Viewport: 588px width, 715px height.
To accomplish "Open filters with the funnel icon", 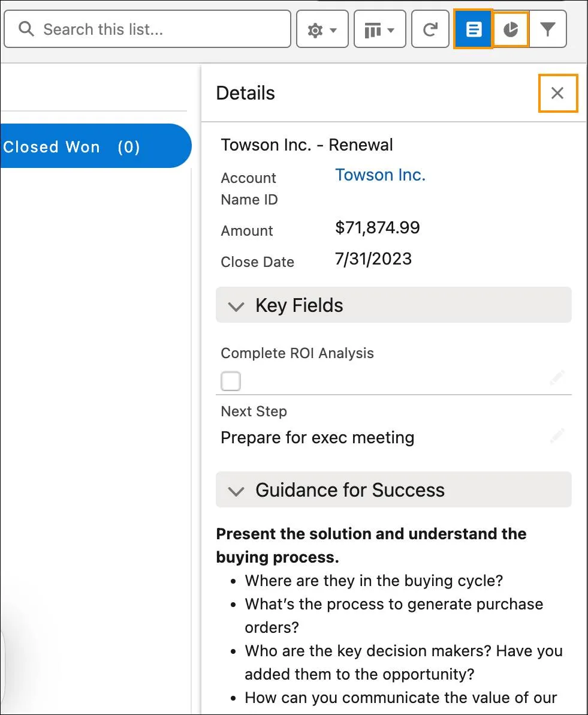I will click(x=548, y=29).
